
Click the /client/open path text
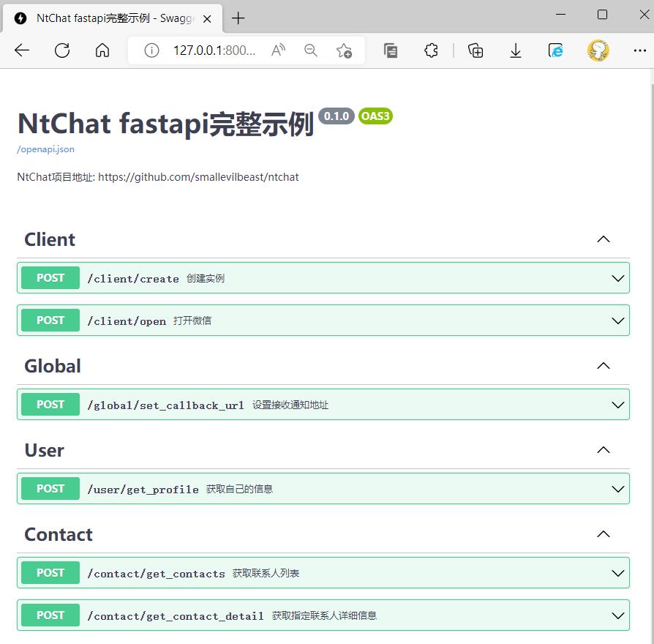(x=127, y=321)
